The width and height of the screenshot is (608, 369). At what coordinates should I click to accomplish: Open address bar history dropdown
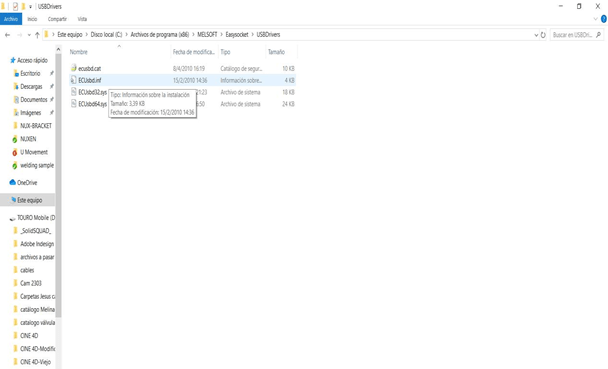tap(536, 35)
